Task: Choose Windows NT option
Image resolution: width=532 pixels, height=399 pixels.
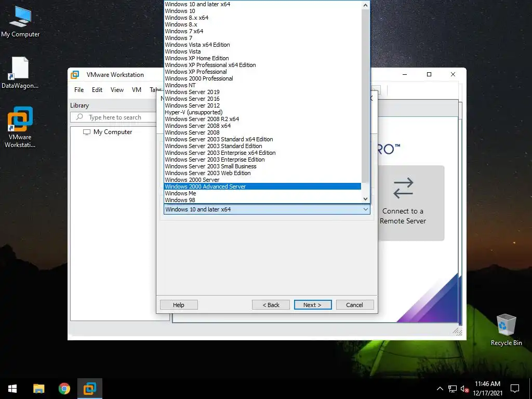Action: [262, 85]
